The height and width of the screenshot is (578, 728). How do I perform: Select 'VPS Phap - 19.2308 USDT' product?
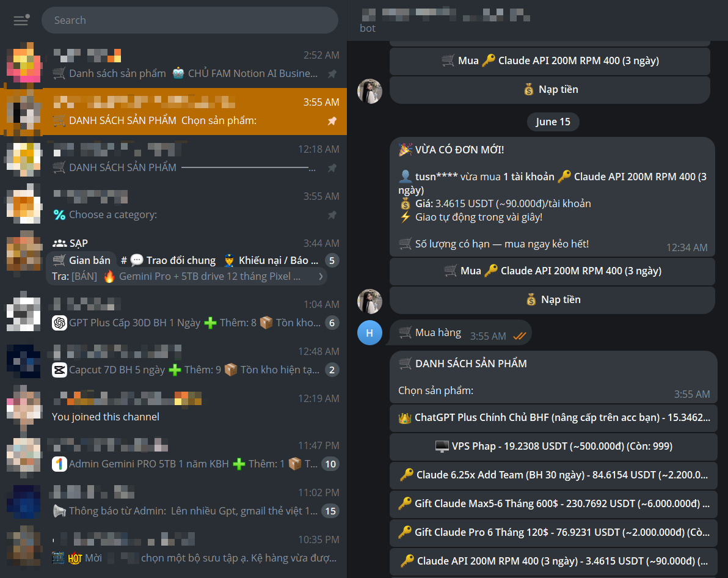(x=553, y=447)
